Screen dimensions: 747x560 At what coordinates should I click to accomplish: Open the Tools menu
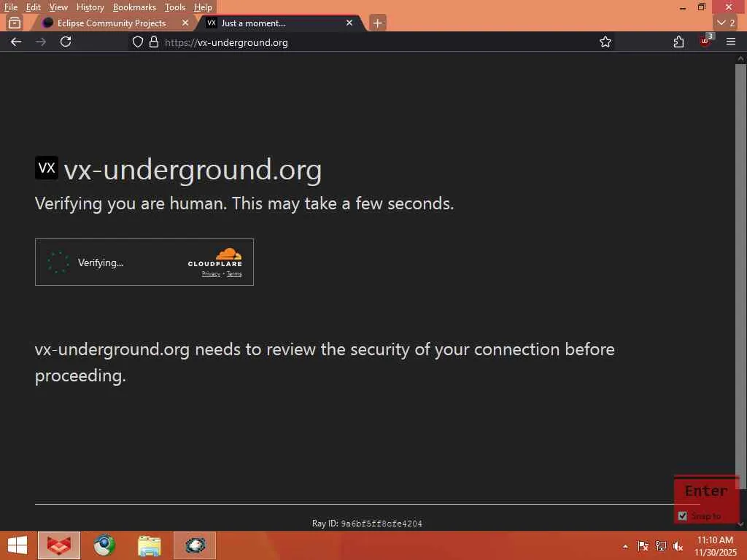[175, 7]
